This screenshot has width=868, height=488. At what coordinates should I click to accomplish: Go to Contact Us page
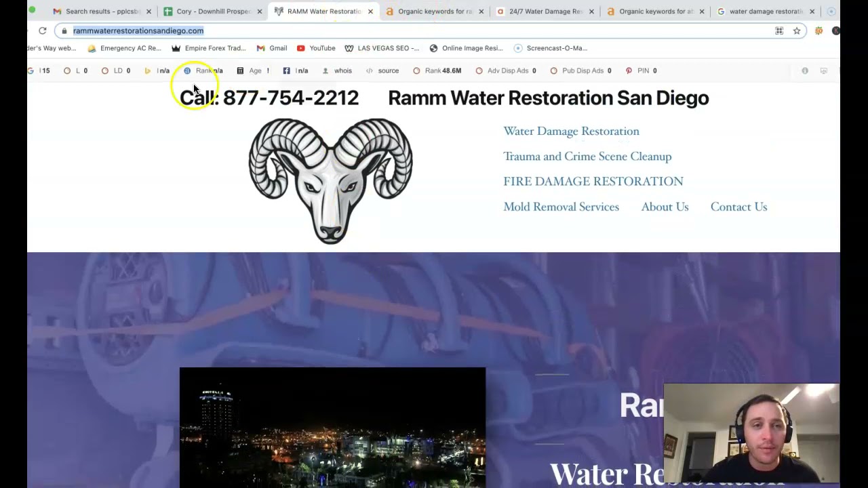738,207
